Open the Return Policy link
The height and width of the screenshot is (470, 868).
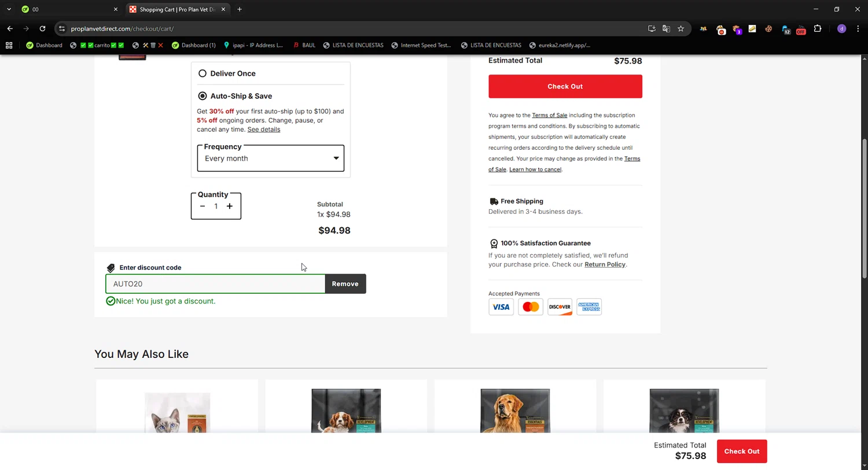(x=605, y=265)
